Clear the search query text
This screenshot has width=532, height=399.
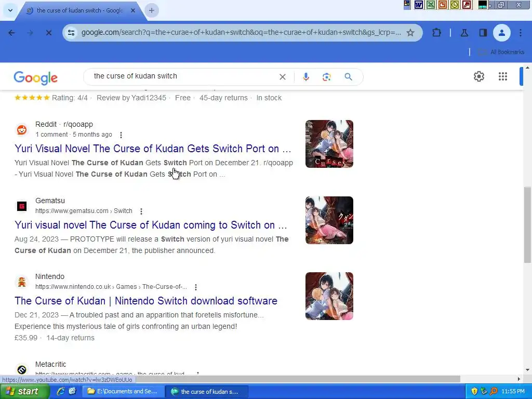tap(282, 77)
